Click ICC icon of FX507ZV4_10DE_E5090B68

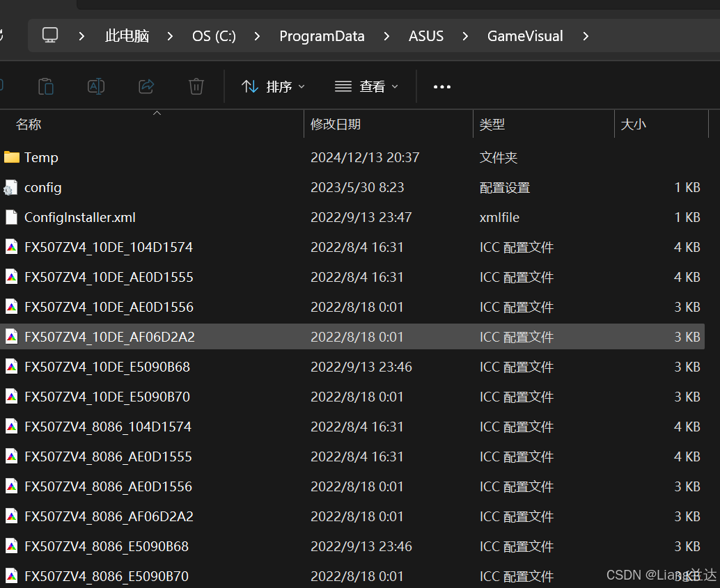pos(11,367)
